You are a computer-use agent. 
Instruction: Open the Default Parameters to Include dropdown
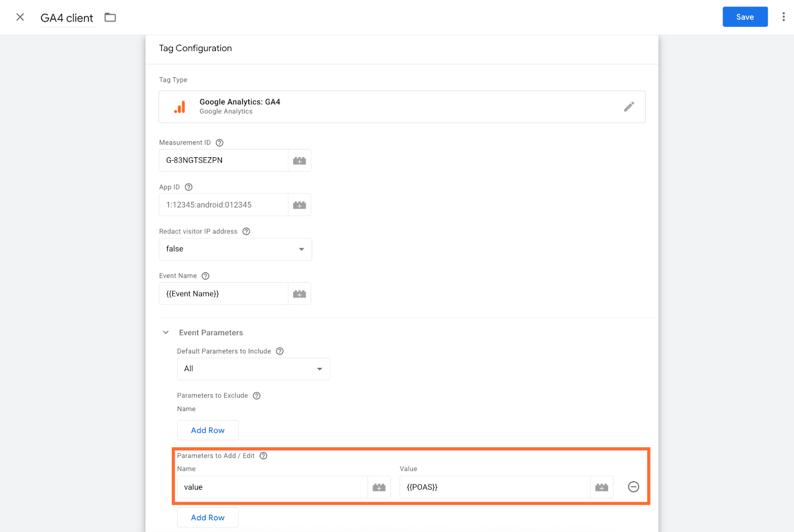coord(320,369)
